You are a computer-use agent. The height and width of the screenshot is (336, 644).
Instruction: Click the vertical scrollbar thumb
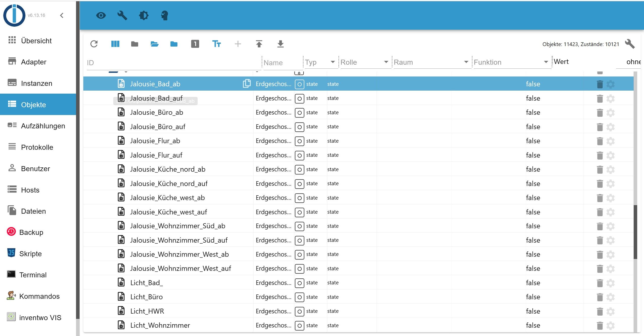(635, 232)
